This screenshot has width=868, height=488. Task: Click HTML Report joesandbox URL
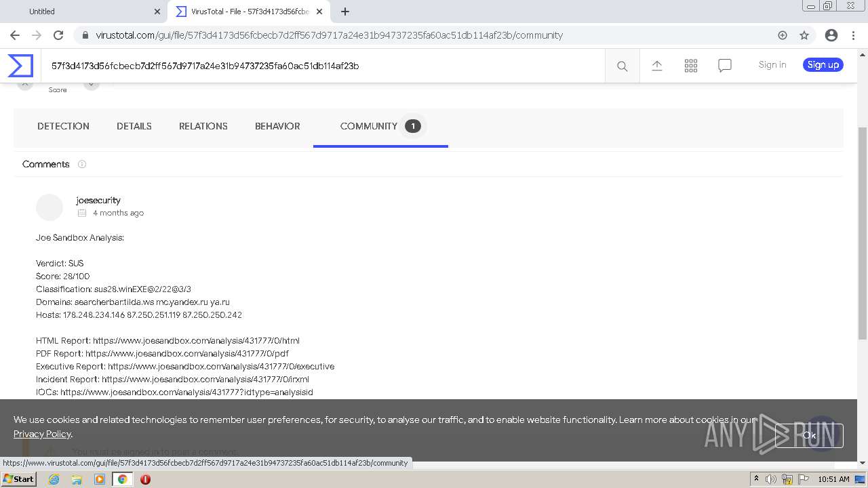196,341
